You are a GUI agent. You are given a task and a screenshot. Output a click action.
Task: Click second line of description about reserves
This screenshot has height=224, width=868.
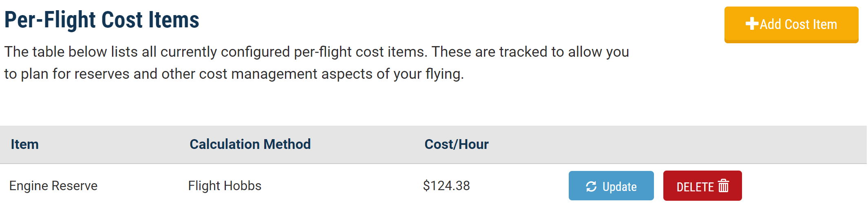click(x=234, y=74)
